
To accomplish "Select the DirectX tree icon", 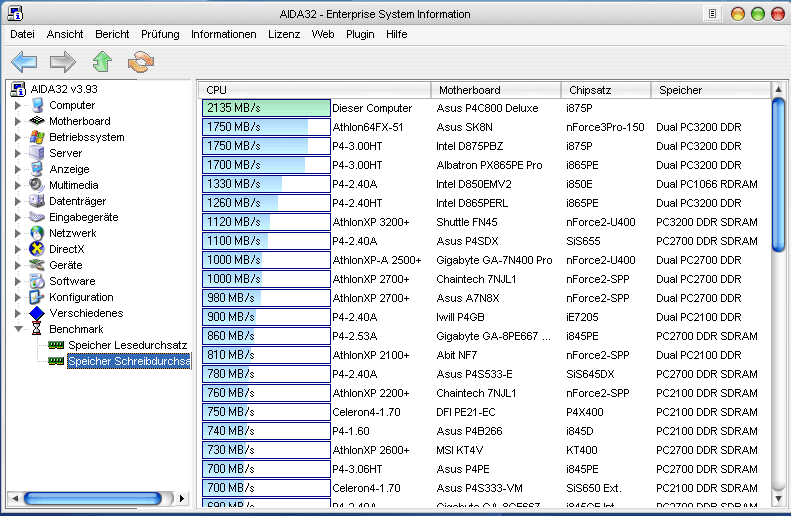I will click(37, 249).
